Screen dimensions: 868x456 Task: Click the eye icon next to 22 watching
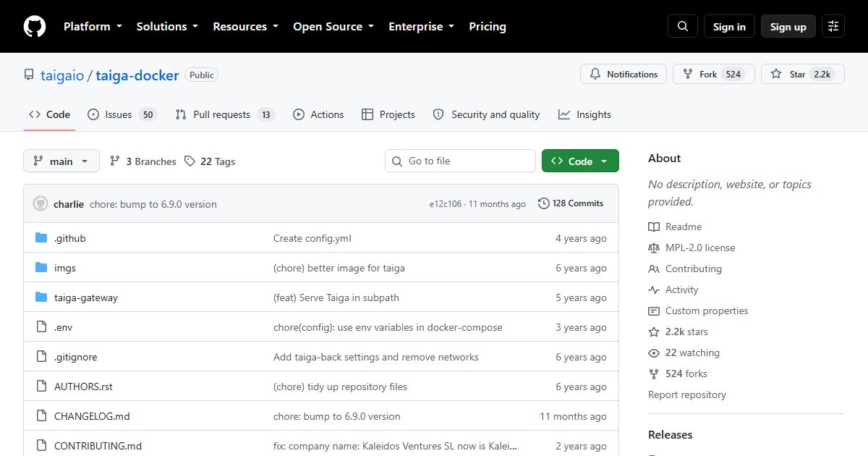(x=654, y=352)
